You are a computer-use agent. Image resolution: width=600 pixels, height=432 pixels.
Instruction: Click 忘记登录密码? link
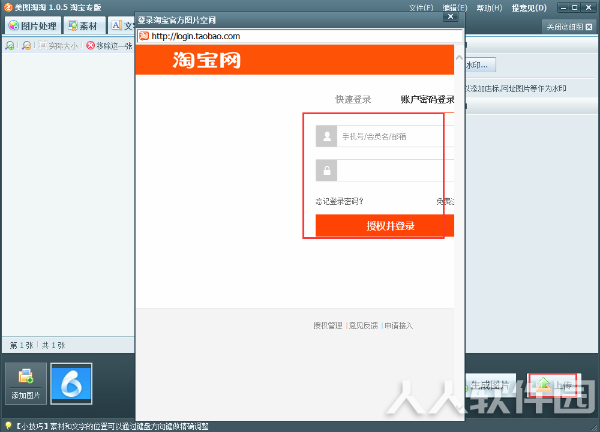coord(339,201)
